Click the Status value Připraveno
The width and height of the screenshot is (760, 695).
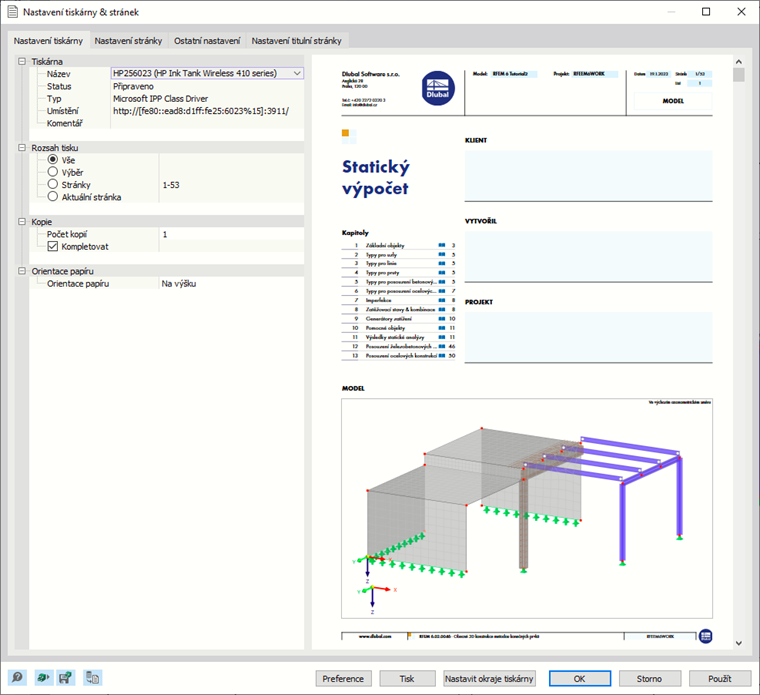[133, 86]
